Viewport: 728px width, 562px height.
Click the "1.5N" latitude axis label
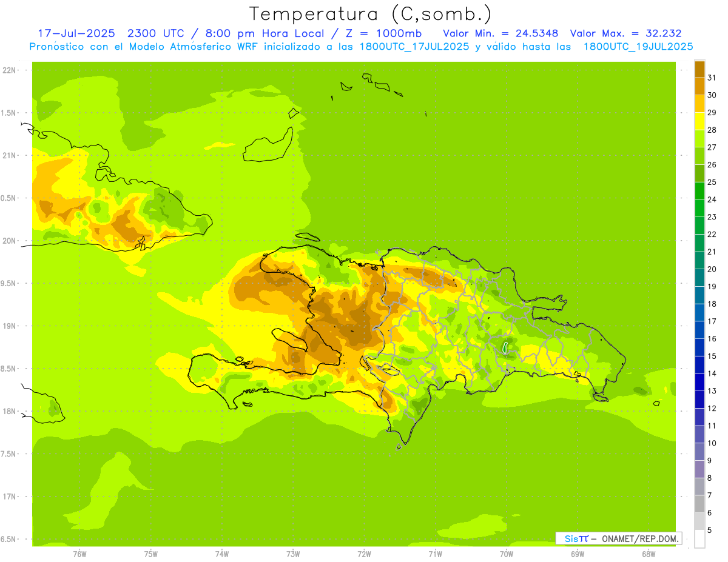click(8, 113)
